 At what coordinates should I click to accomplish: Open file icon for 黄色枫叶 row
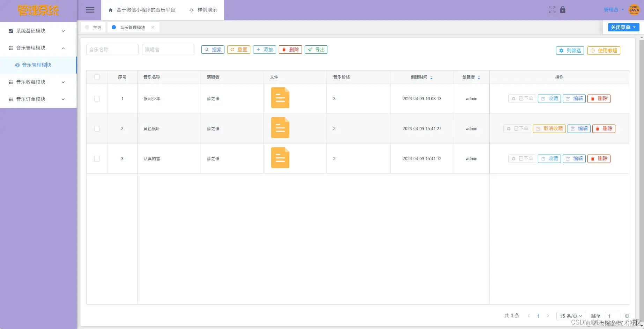(280, 128)
